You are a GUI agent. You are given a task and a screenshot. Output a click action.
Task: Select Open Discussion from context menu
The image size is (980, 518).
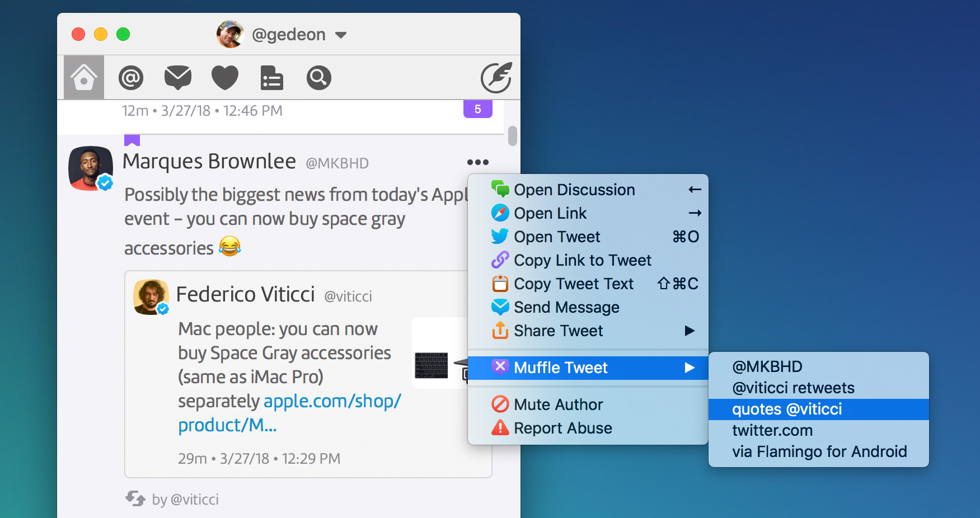click(x=574, y=190)
